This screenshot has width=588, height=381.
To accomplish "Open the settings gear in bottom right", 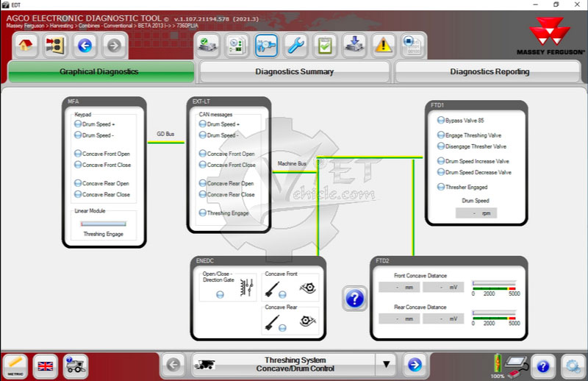I will coord(572,366).
